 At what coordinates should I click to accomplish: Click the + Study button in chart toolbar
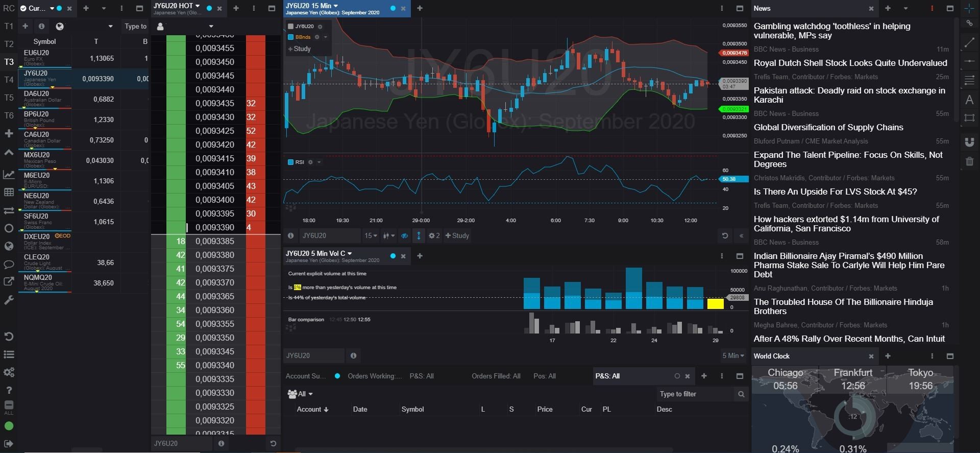(457, 236)
